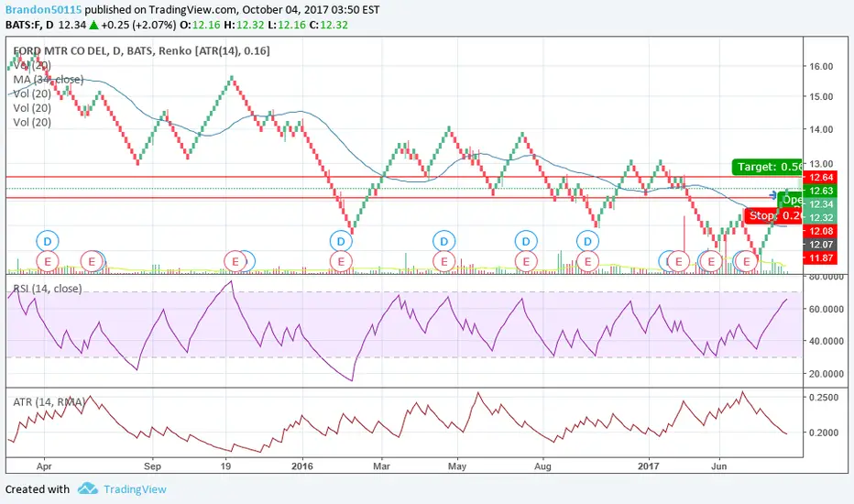Select the E earnings marker above the 19 date label
The width and height of the screenshot is (854, 504).
click(235, 261)
